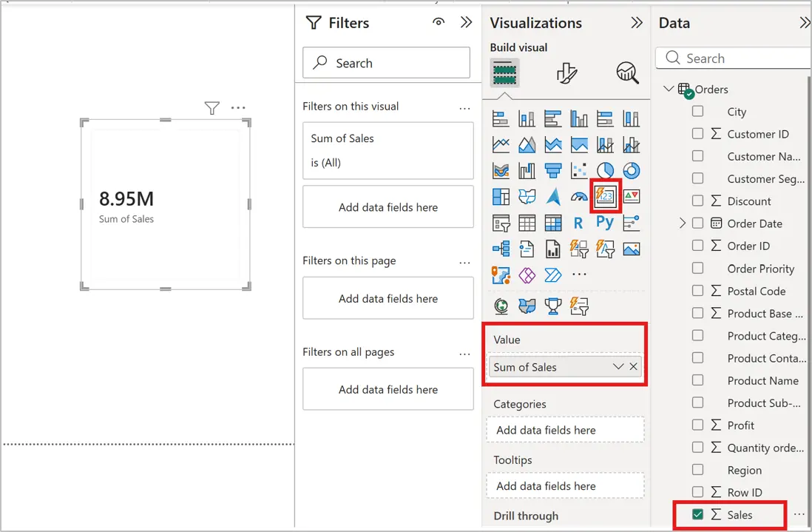Select the area chart visual
This screenshot has width=812, height=532.
(527, 144)
